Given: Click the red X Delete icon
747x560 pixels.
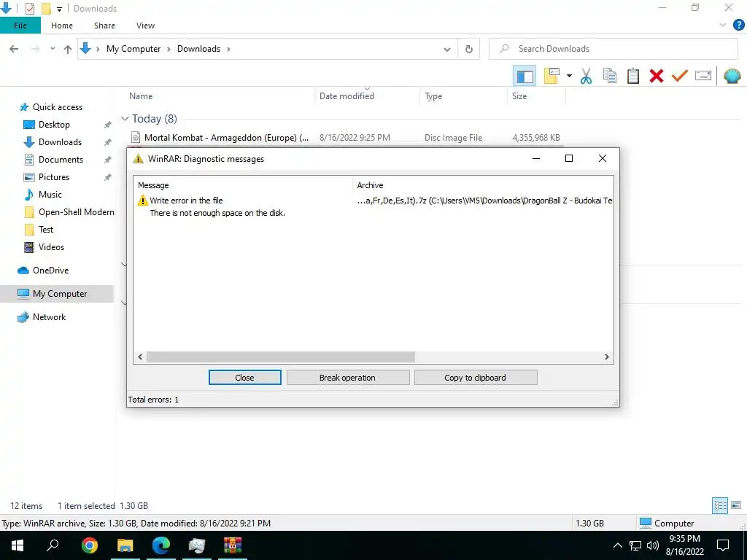Looking at the screenshot, I should (x=657, y=76).
